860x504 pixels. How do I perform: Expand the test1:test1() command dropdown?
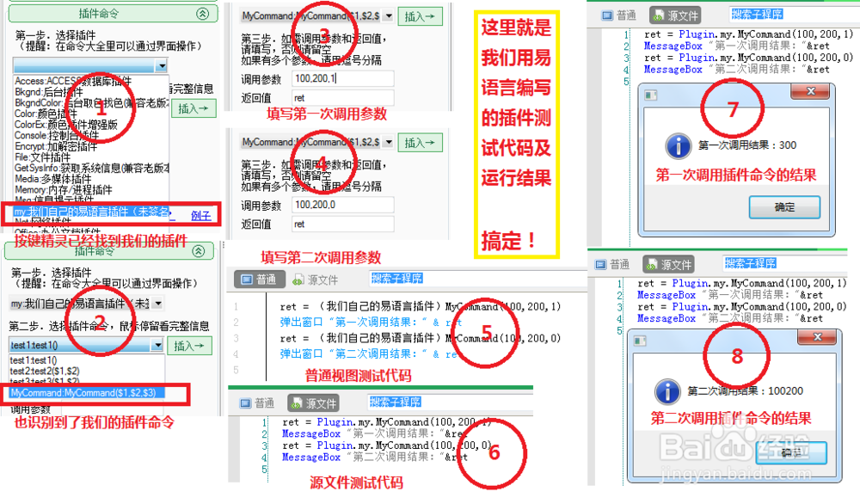coord(157,345)
